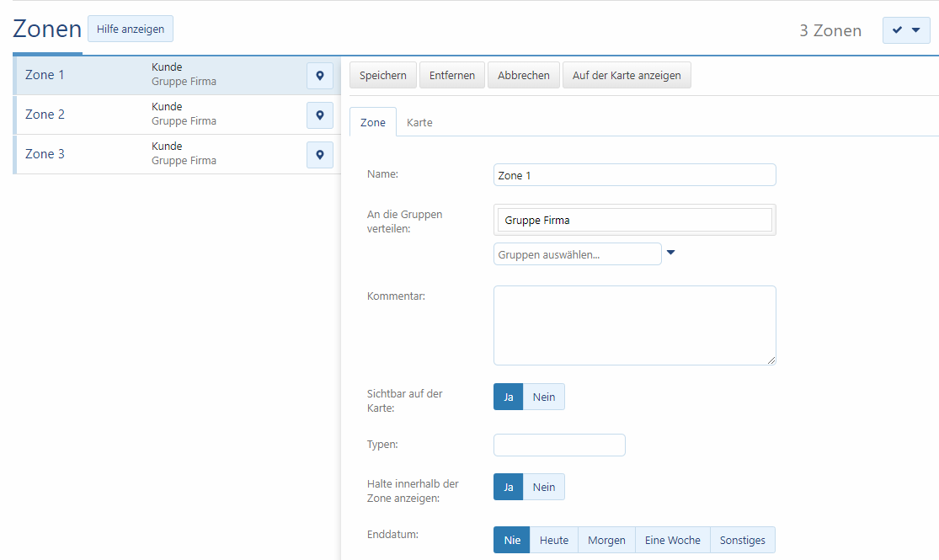Select Ja for Sichtbar auf der Karte

coord(508,397)
